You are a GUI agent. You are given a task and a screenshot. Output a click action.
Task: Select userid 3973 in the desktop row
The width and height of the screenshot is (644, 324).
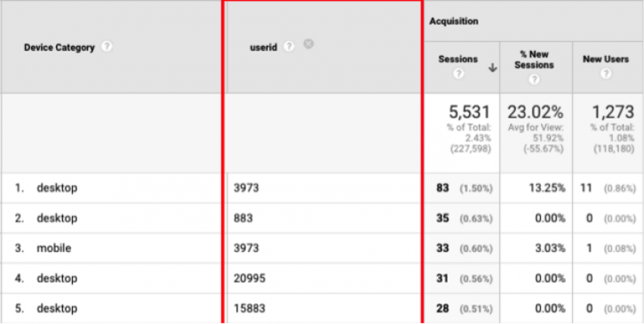click(246, 188)
